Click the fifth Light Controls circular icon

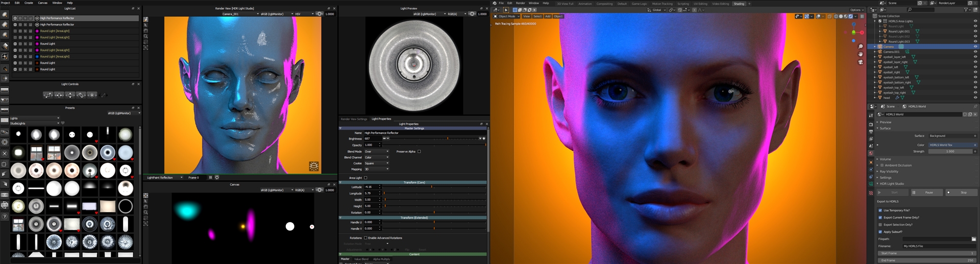[x=92, y=95]
